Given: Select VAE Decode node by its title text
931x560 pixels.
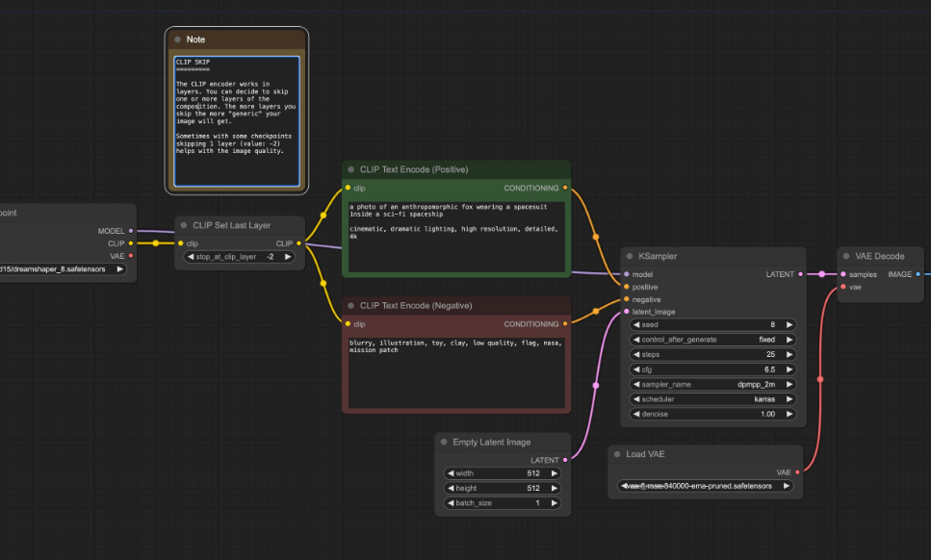Looking at the screenshot, I should click(879, 256).
